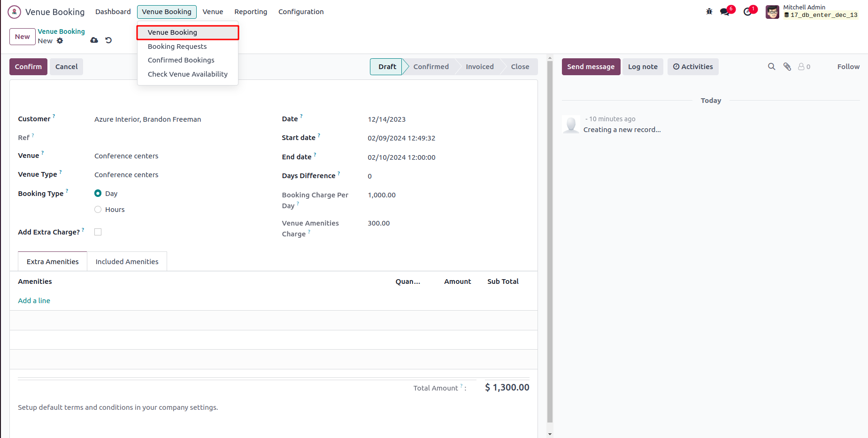Open the conversations chat icon

tap(725, 12)
